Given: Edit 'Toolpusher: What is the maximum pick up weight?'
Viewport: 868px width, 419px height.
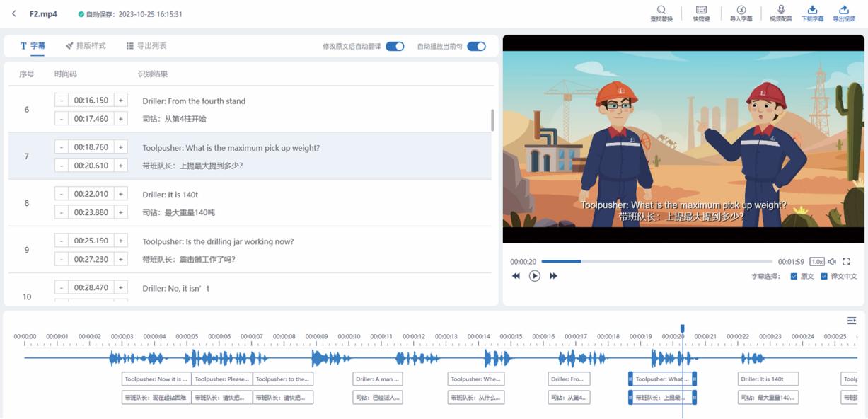Looking at the screenshot, I should pos(231,148).
